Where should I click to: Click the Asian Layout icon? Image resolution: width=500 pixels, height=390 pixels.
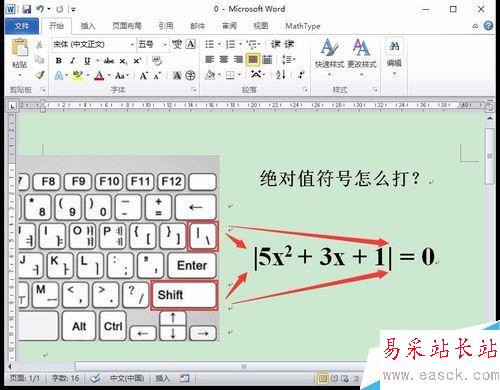click(256, 74)
